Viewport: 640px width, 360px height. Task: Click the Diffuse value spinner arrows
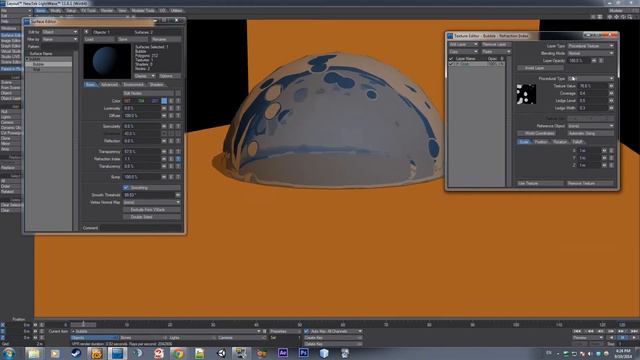point(164,116)
